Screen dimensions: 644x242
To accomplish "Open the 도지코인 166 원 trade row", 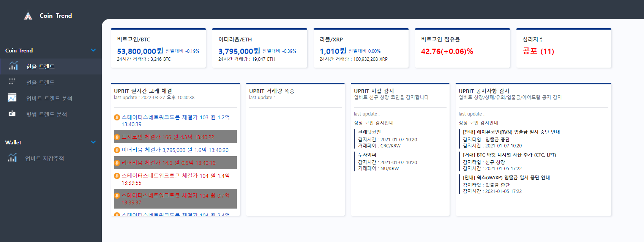I will [175, 137].
